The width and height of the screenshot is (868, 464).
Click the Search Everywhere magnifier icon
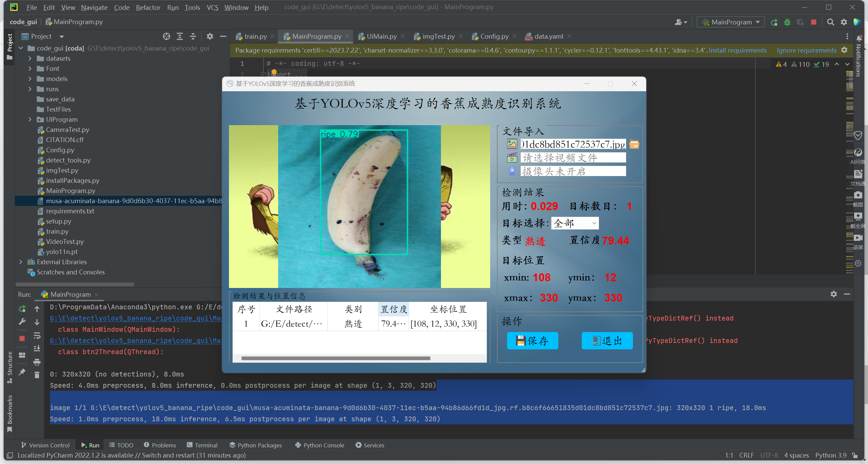pos(830,22)
